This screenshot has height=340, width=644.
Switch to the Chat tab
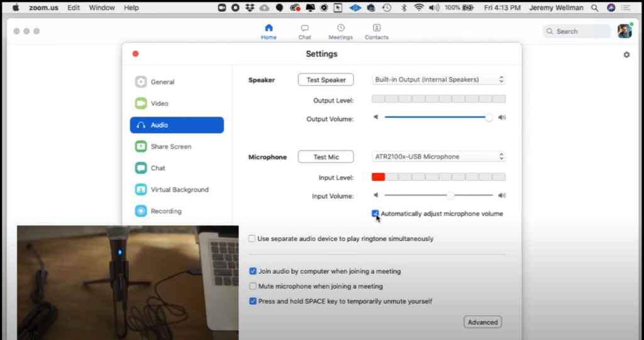click(305, 31)
